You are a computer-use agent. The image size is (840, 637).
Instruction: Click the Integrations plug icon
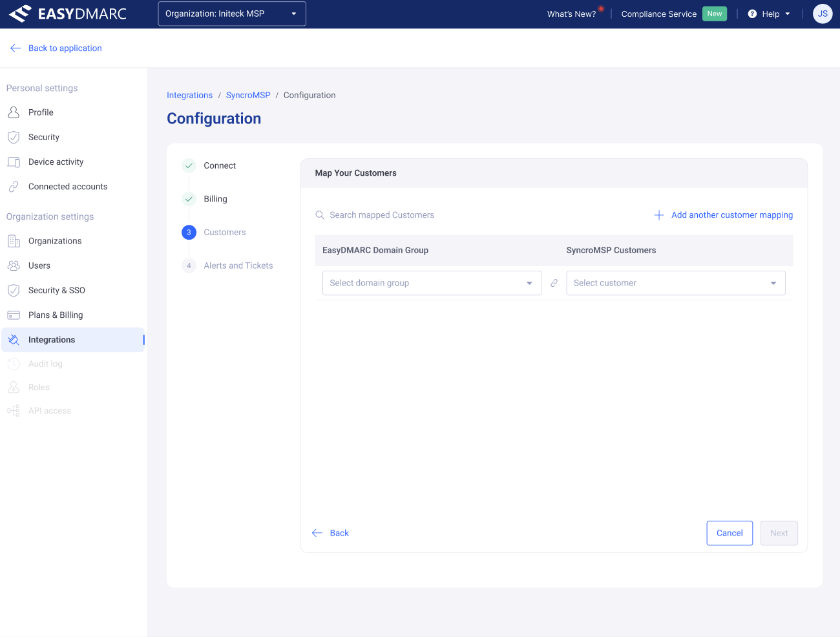[14, 340]
